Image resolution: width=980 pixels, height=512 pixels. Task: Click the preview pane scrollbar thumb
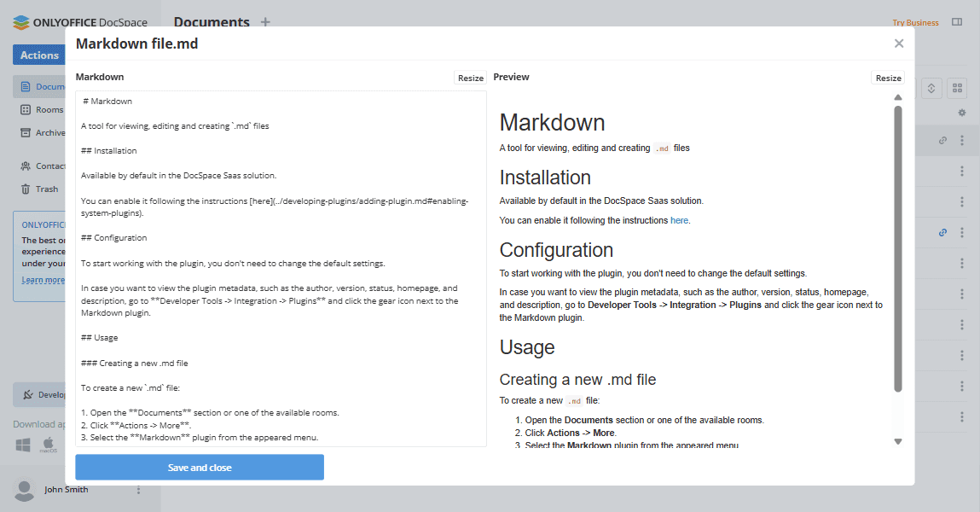click(x=897, y=249)
